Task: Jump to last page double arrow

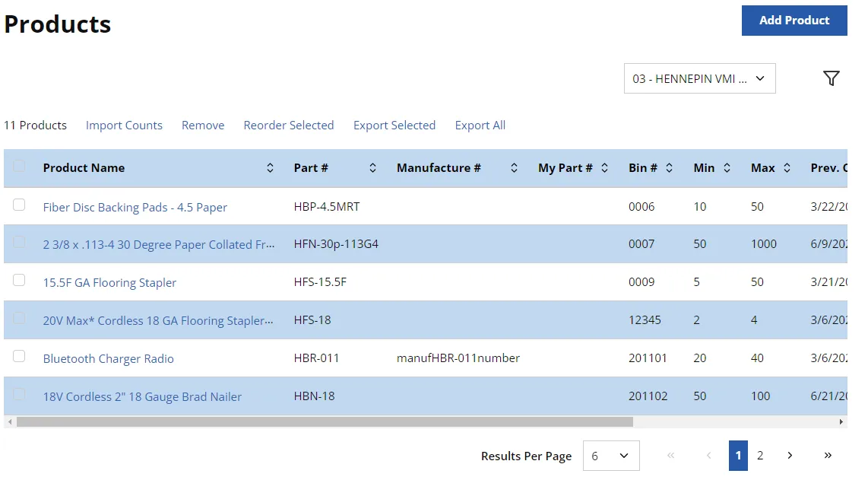Action: pos(828,456)
